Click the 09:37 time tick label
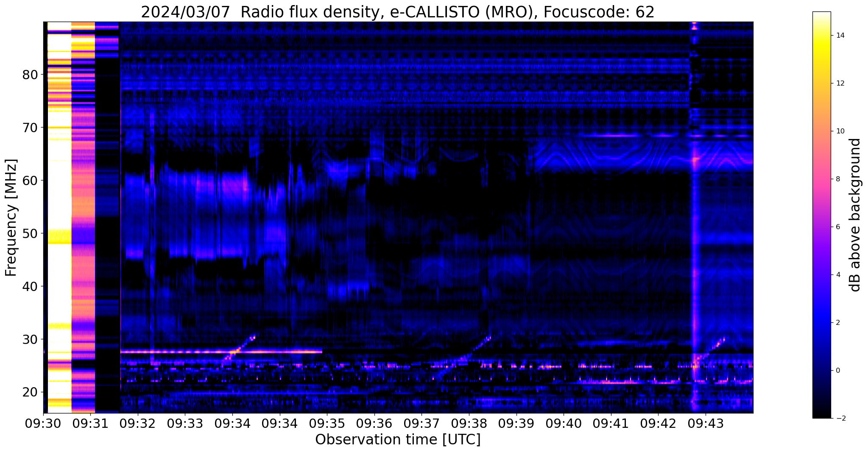 (x=421, y=423)
